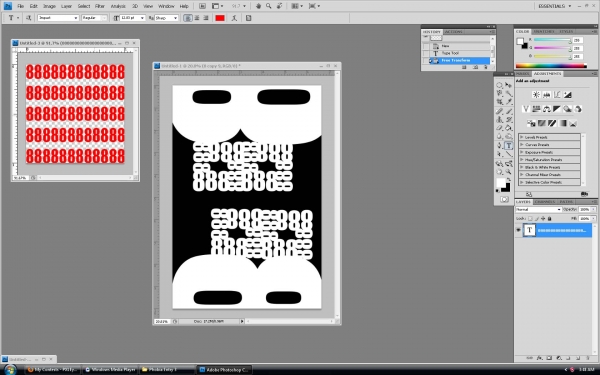Open the layer blend mode dropdown (Normal)
The width and height of the screenshot is (600, 375).
click(x=538, y=209)
